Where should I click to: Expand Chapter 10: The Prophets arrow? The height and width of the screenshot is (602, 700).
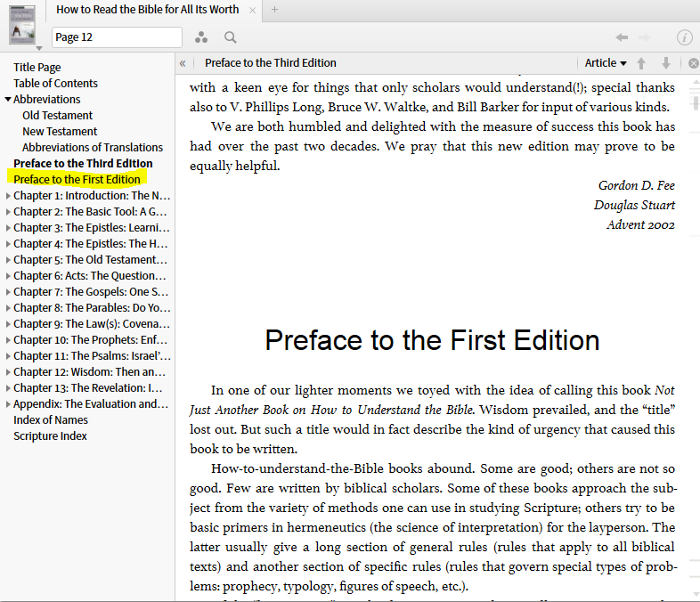8,340
